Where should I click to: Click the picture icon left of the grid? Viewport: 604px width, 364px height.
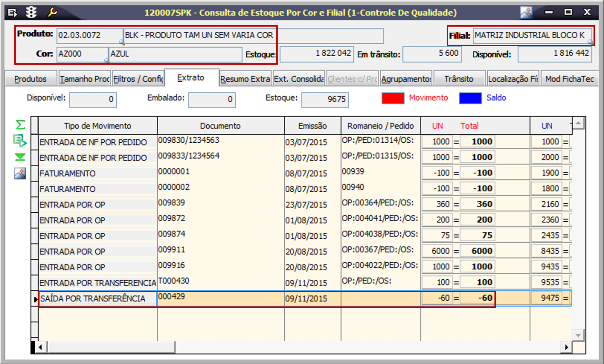click(x=20, y=174)
